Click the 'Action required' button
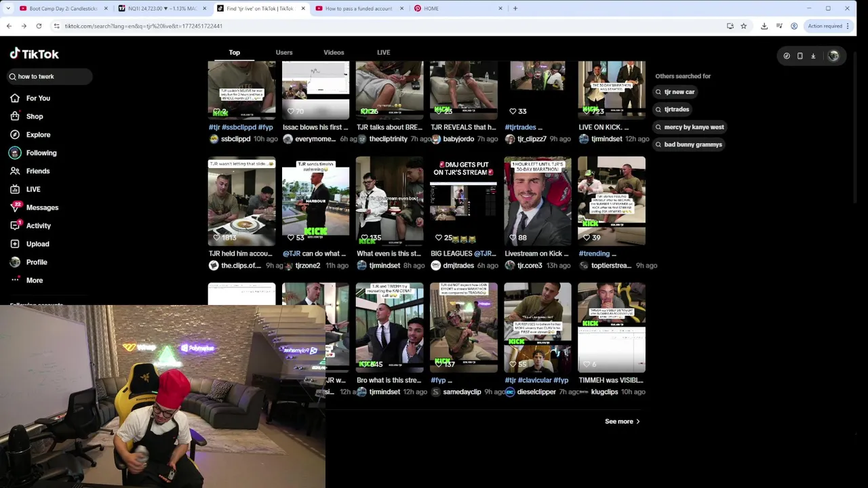 (x=828, y=26)
